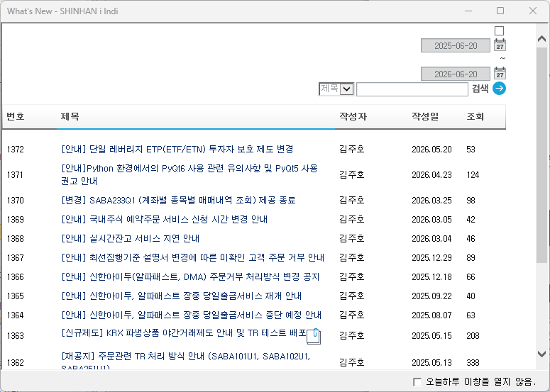Open notice 최선집행기준 설명서 변경 안내
Screen dimensions: 550x392
pos(192,258)
